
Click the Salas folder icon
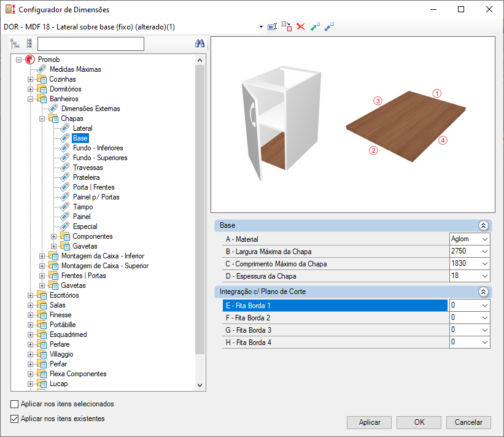pyautogui.click(x=42, y=305)
